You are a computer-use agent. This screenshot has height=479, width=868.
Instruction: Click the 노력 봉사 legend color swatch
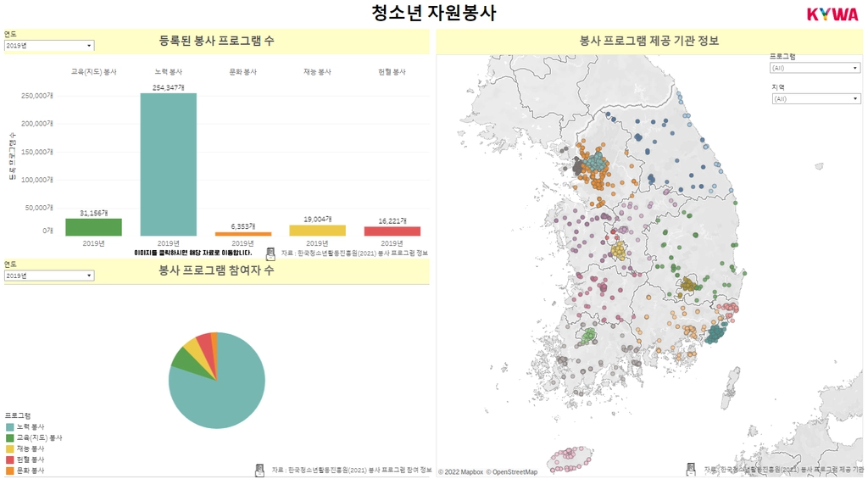[10, 427]
